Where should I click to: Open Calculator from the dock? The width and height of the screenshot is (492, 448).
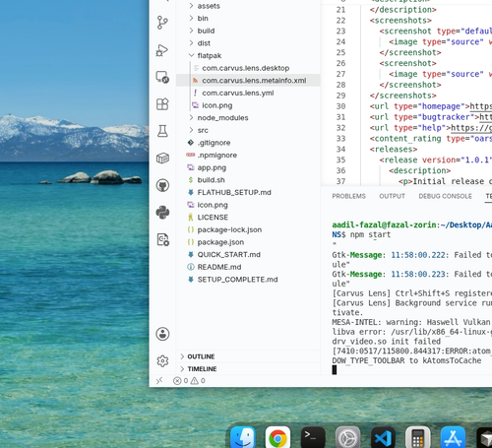pos(418,438)
